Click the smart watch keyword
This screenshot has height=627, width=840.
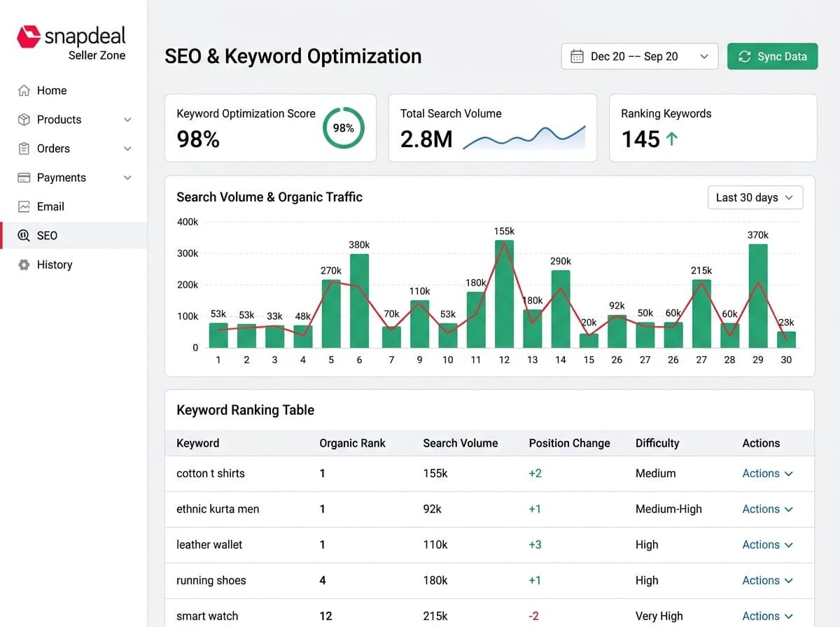tap(207, 617)
